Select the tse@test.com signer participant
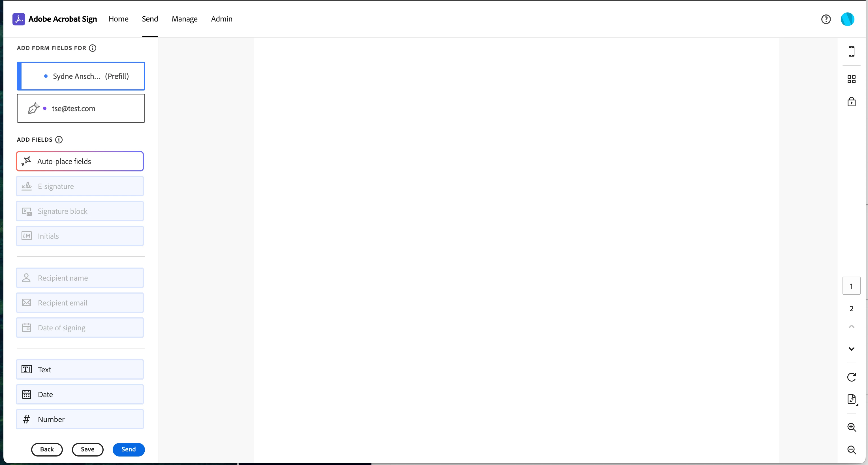868x465 pixels. (x=81, y=108)
